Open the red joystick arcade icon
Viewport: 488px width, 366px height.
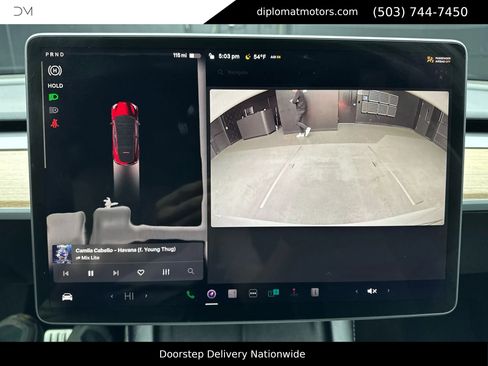(x=294, y=292)
